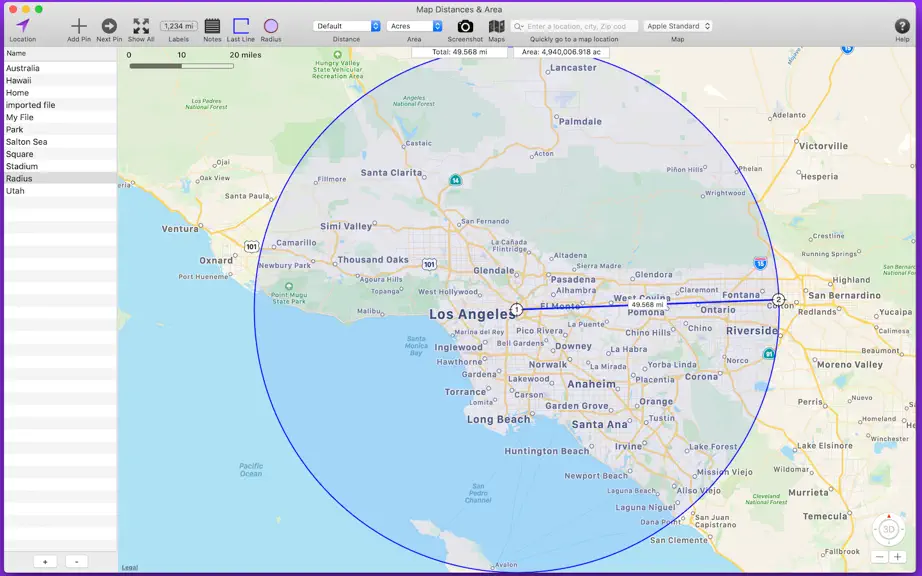The width and height of the screenshot is (922, 576).
Task: Click pin 1 at Los Angeles
Action: [x=516, y=309]
